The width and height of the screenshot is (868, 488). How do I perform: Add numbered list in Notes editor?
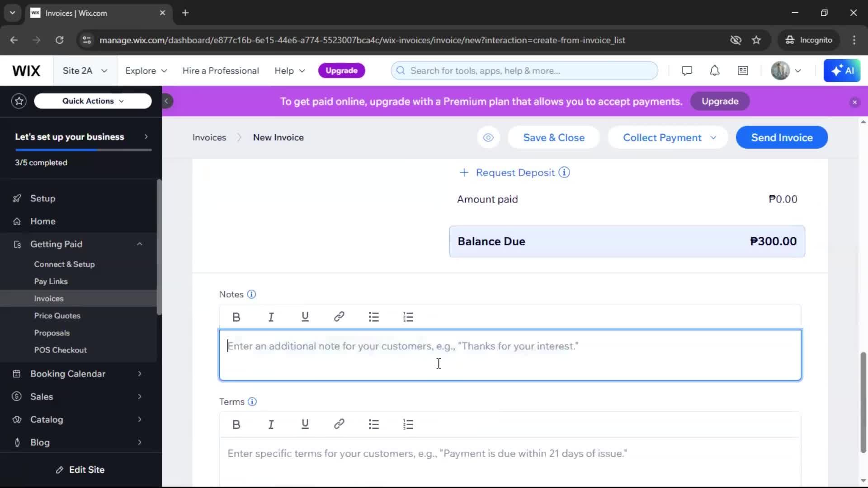pyautogui.click(x=408, y=317)
